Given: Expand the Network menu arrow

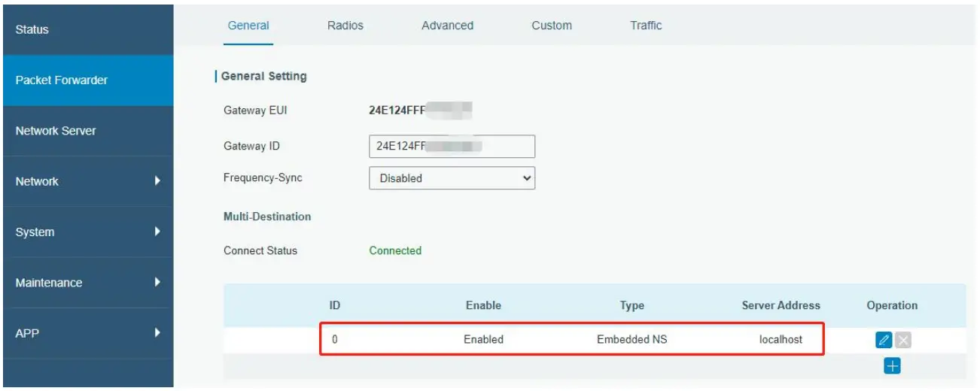Looking at the screenshot, I should coord(157,181).
